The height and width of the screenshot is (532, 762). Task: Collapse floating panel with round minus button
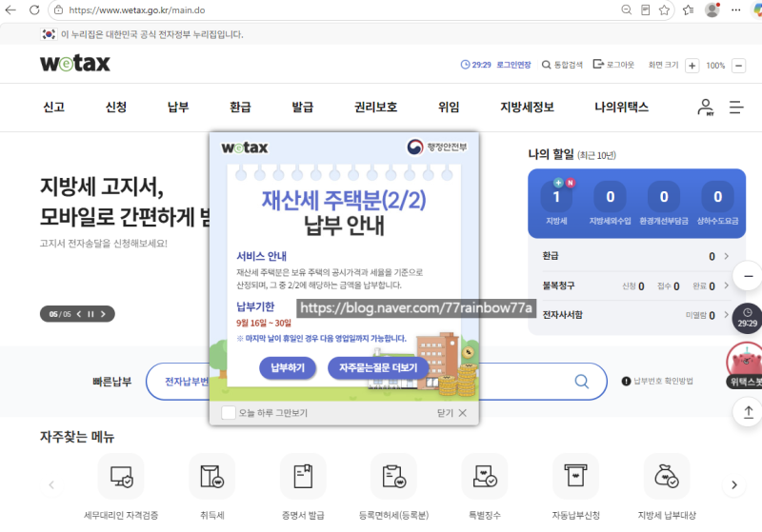pyautogui.click(x=748, y=276)
